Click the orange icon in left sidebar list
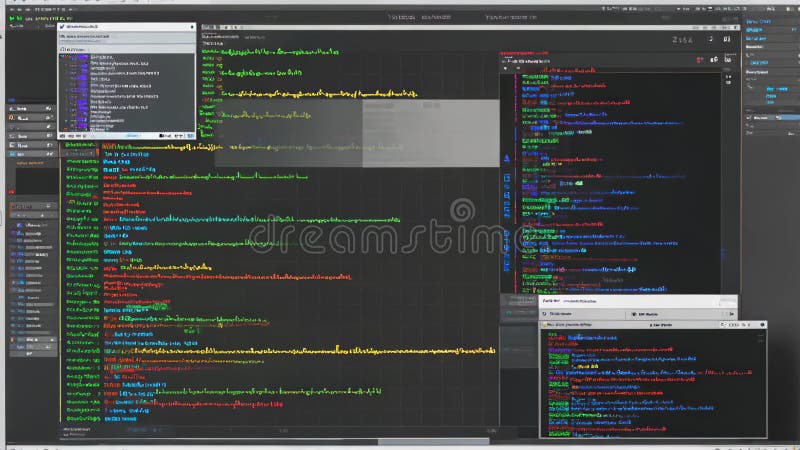This screenshot has height=450, width=800. coord(12,118)
